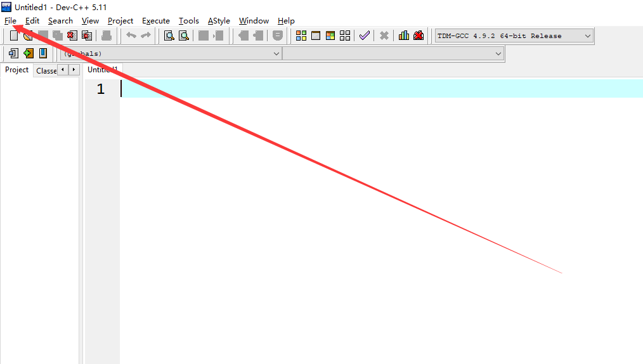
Task: Click the greyed Print toolbar icon
Action: 107,36
